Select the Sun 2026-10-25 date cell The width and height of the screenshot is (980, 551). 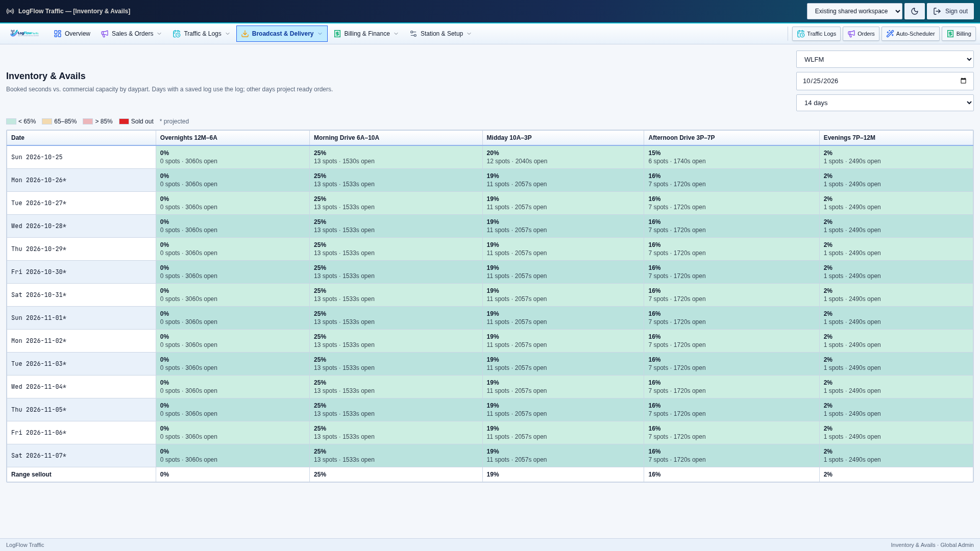click(x=81, y=157)
